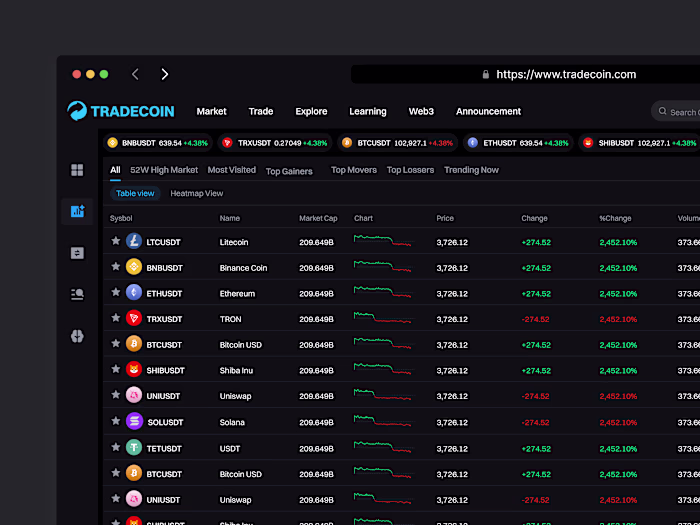Viewport: 700px width, 525px height.
Task: Select the All tab
Action: 115,170
